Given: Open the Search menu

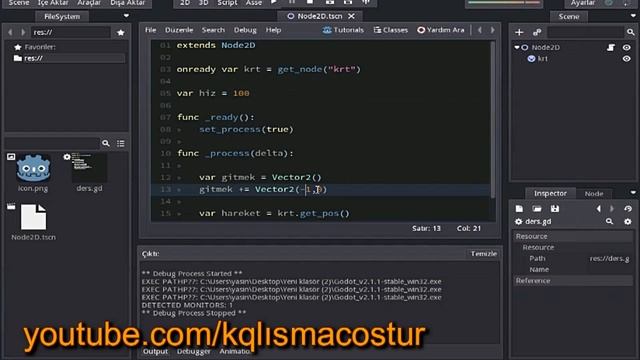Looking at the screenshot, I should click(213, 30).
